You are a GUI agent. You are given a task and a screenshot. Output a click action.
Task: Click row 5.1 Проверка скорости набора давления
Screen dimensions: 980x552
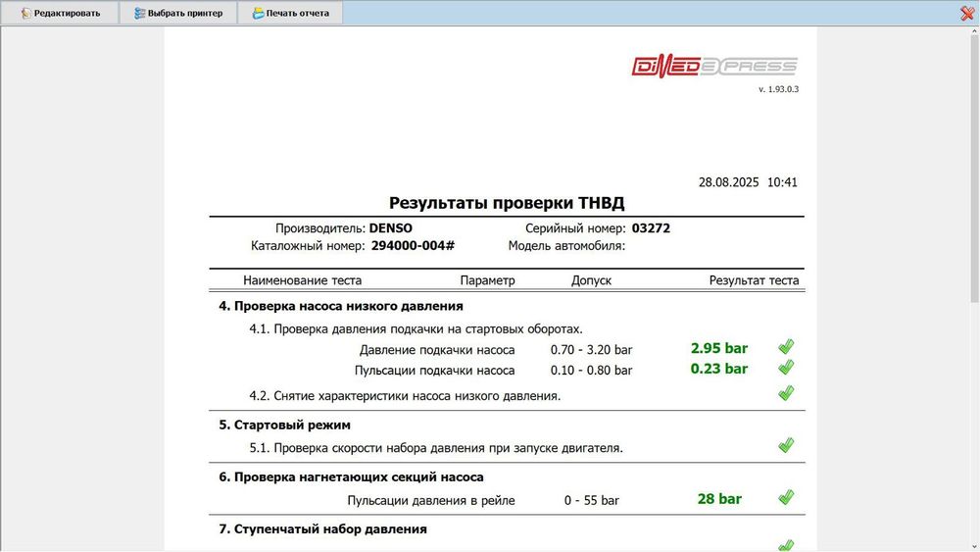click(x=436, y=448)
